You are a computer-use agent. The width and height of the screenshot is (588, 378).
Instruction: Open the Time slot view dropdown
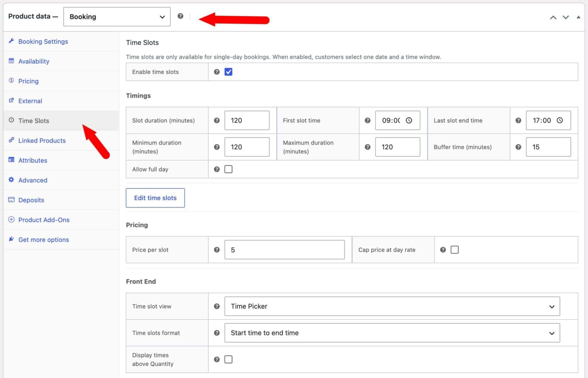click(392, 306)
